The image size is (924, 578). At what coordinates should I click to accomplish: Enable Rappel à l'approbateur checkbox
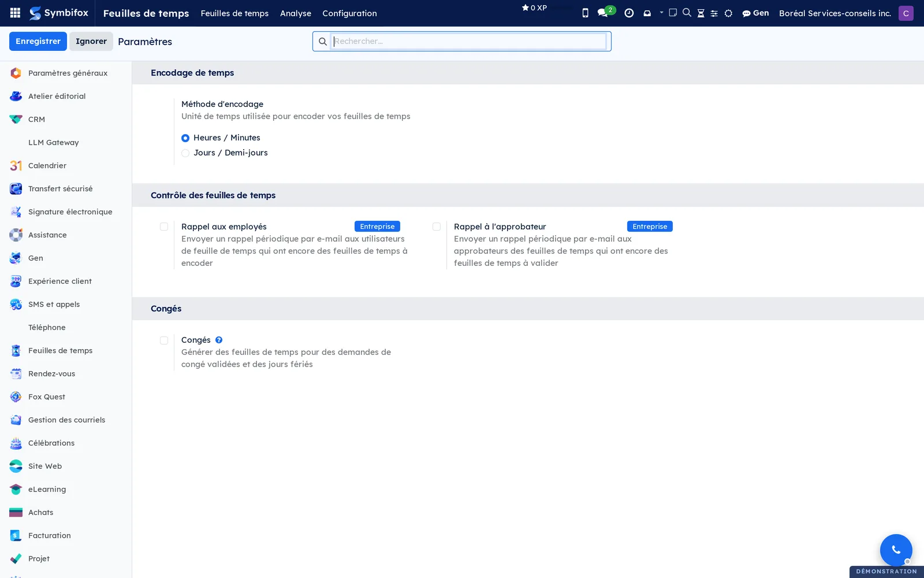pos(437,227)
